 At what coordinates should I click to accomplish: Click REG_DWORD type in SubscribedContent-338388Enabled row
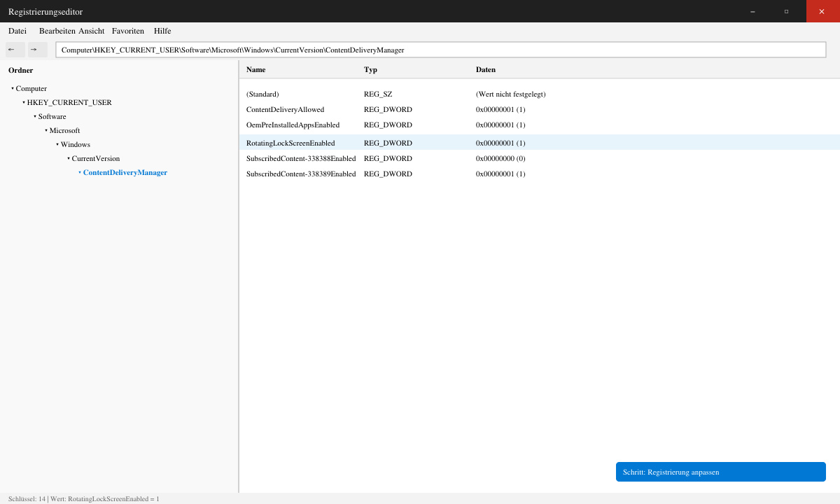388,158
